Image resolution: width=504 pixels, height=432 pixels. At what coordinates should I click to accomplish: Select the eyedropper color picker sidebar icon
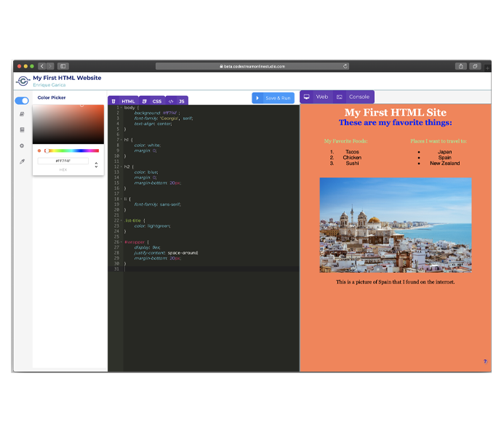tap(22, 161)
